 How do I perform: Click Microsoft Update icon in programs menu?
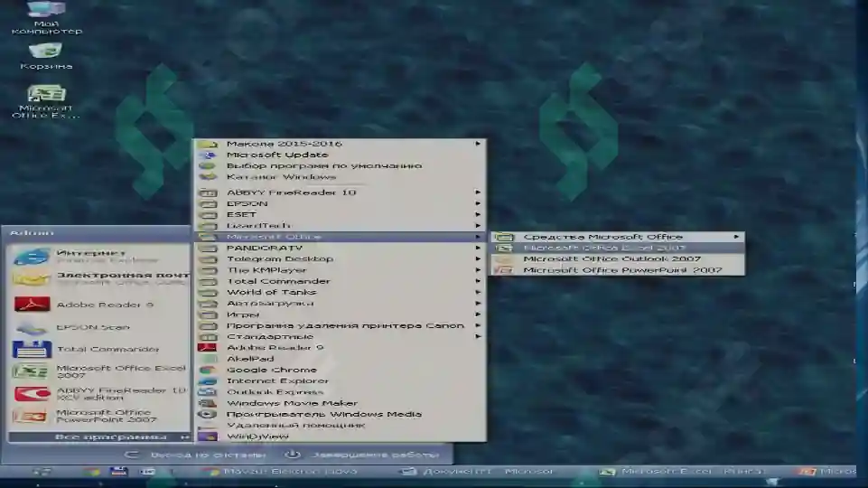coord(208,155)
